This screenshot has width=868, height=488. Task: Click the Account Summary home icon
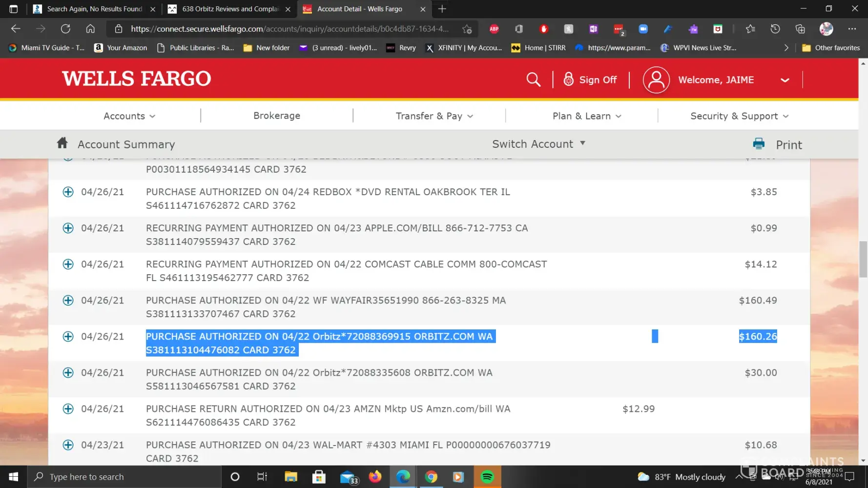[62, 143]
